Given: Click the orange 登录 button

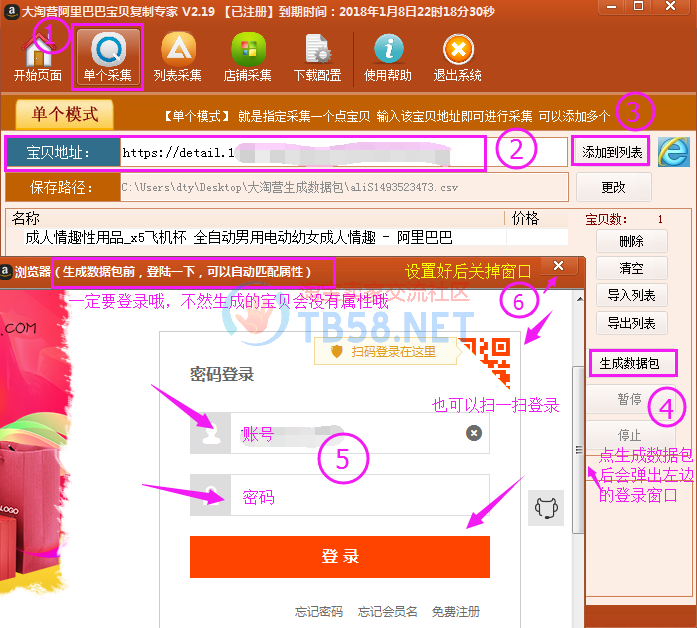Looking at the screenshot, I should tap(340, 556).
